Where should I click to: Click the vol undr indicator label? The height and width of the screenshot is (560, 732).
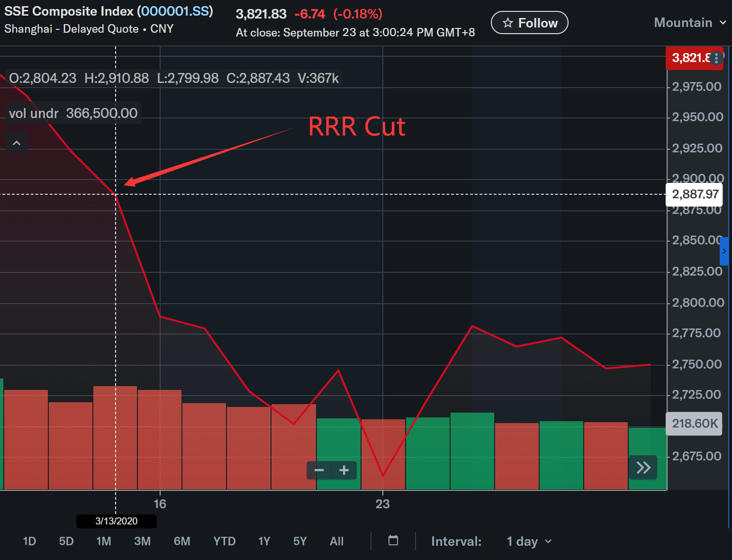click(x=34, y=113)
